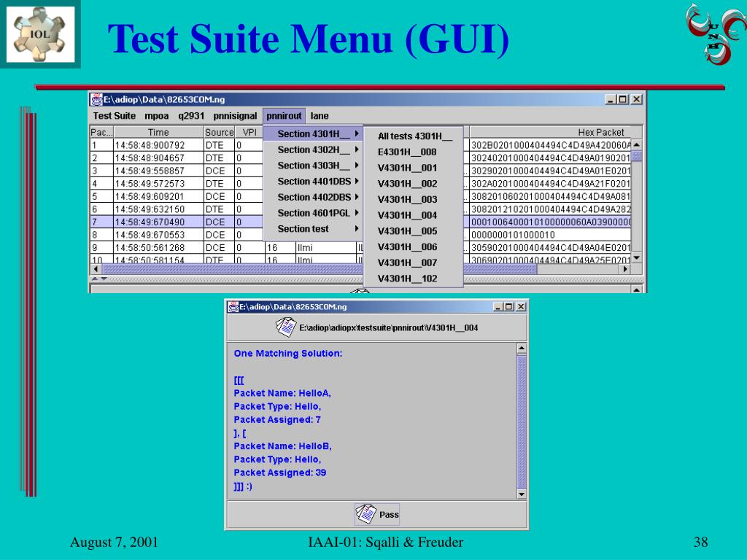Click result window scrollbar up arrow
The image size is (747, 560).
[521, 349]
